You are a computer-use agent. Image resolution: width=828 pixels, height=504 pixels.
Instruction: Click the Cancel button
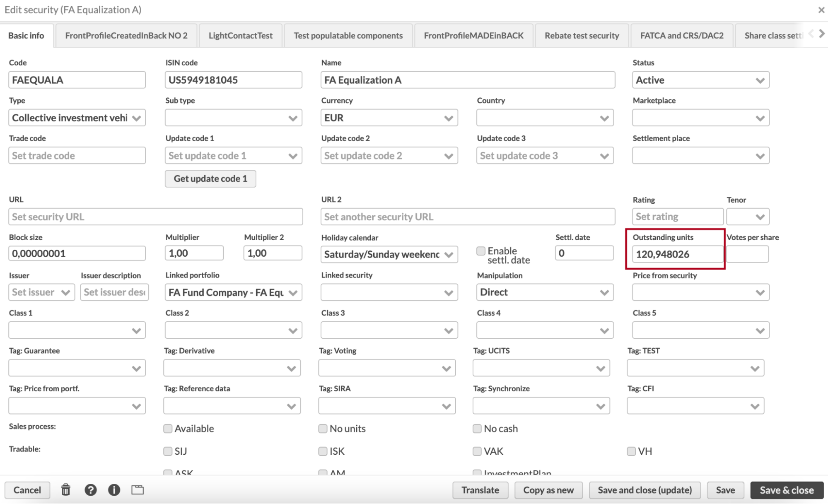pyautogui.click(x=27, y=490)
